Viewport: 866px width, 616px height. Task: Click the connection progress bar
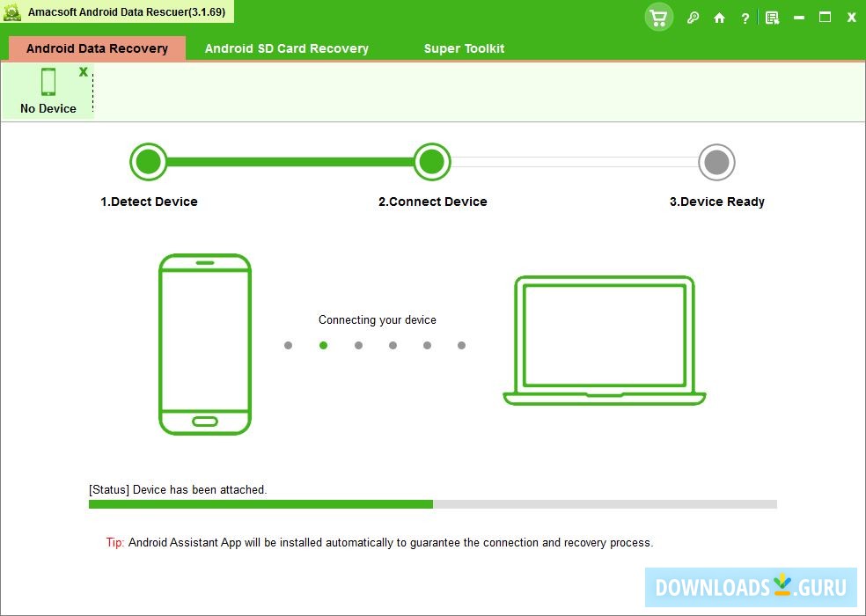[432, 504]
